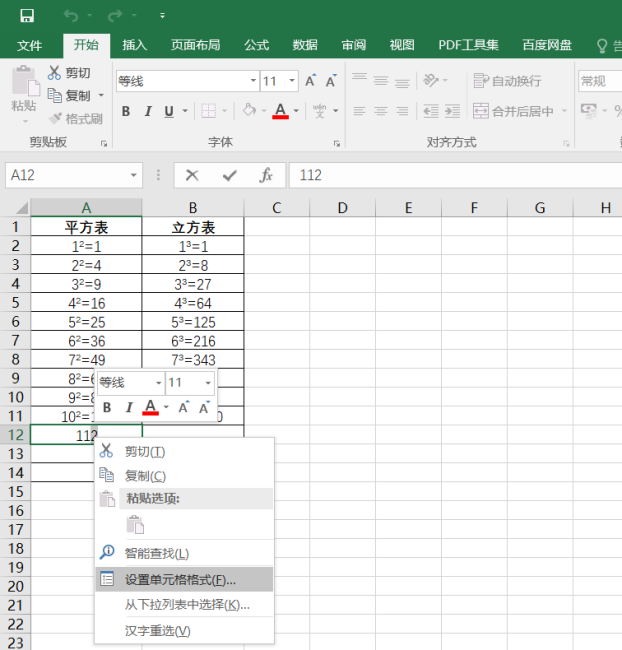Open the mini toolbar font name dropdown
The height and width of the screenshot is (650, 622).
(158, 383)
